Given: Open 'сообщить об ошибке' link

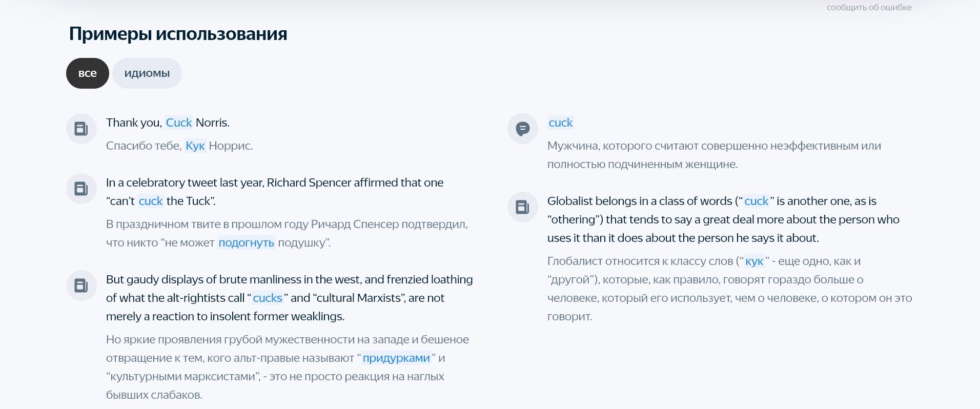Looking at the screenshot, I should pyautogui.click(x=869, y=7).
